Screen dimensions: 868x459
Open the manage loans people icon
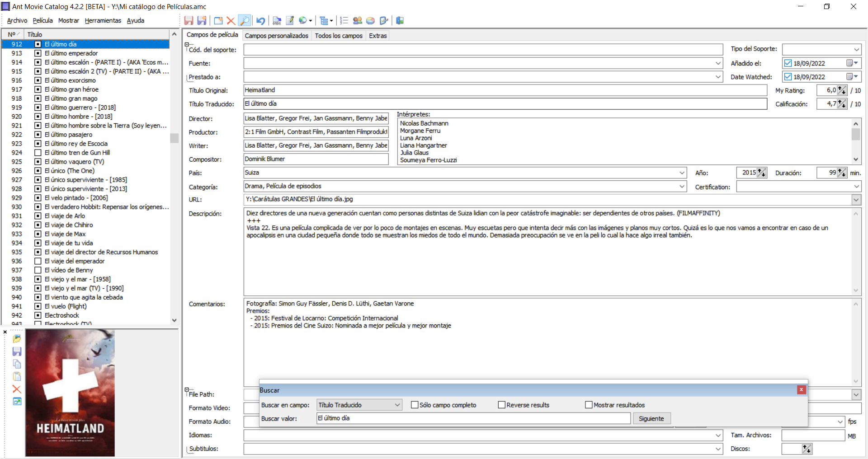[x=357, y=21]
